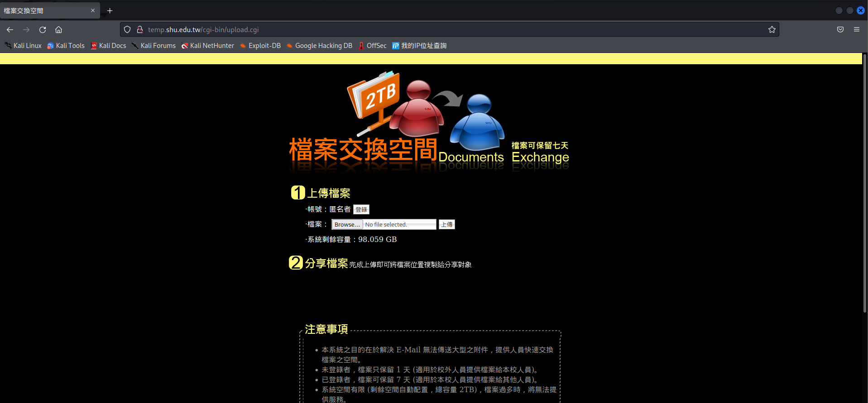Click the 帳號:匿名者 account label
Image resolution: width=868 pixels, height=403 pixels.
click(329, 209)
